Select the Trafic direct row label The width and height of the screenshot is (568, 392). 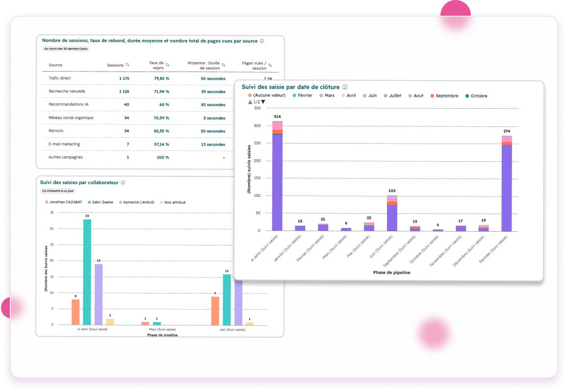[60, 78]
